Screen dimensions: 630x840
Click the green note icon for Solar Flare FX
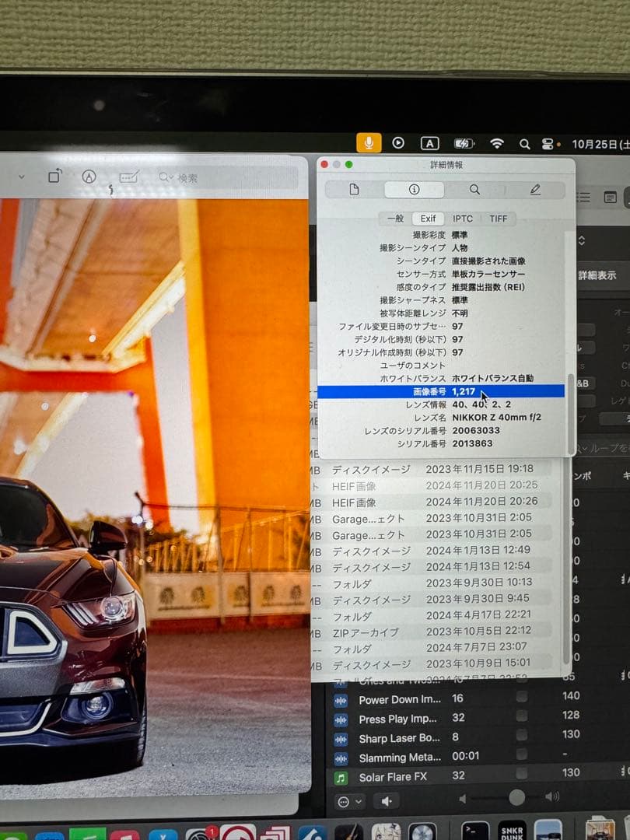341,775
